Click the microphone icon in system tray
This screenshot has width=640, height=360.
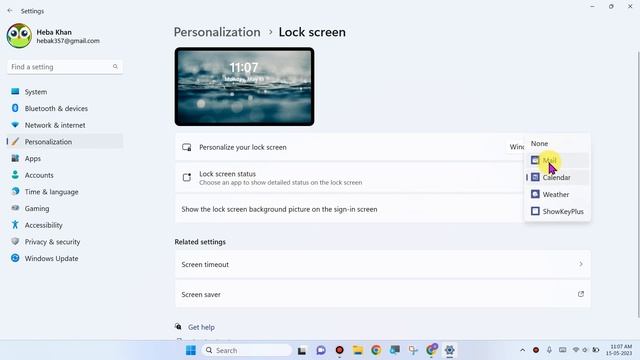549,350
